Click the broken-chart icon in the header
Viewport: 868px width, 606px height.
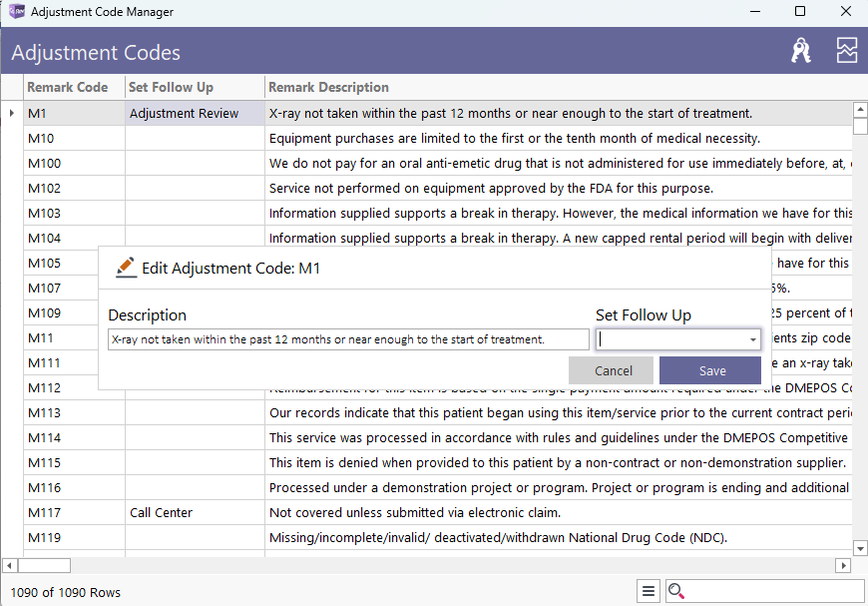(x=847, y=51)
